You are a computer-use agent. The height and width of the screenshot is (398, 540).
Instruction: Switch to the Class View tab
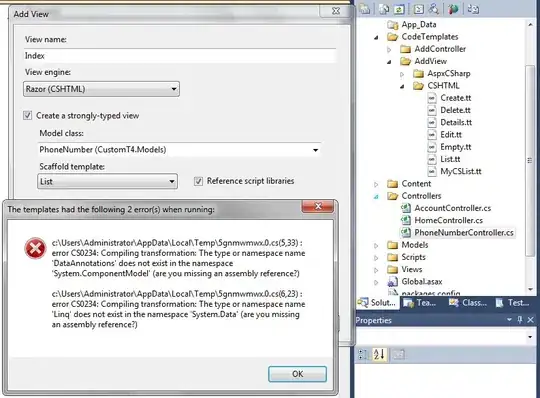tap(468, 303)
